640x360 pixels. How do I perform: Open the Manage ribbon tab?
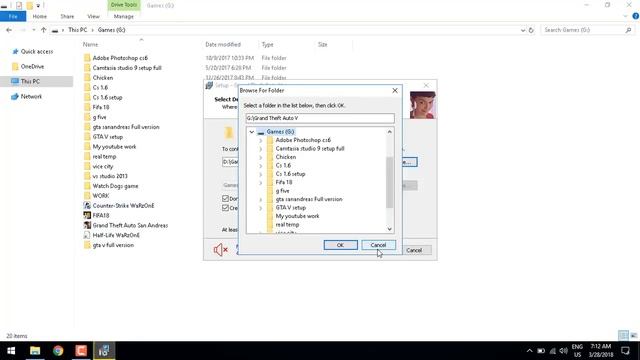pos(124,16)
